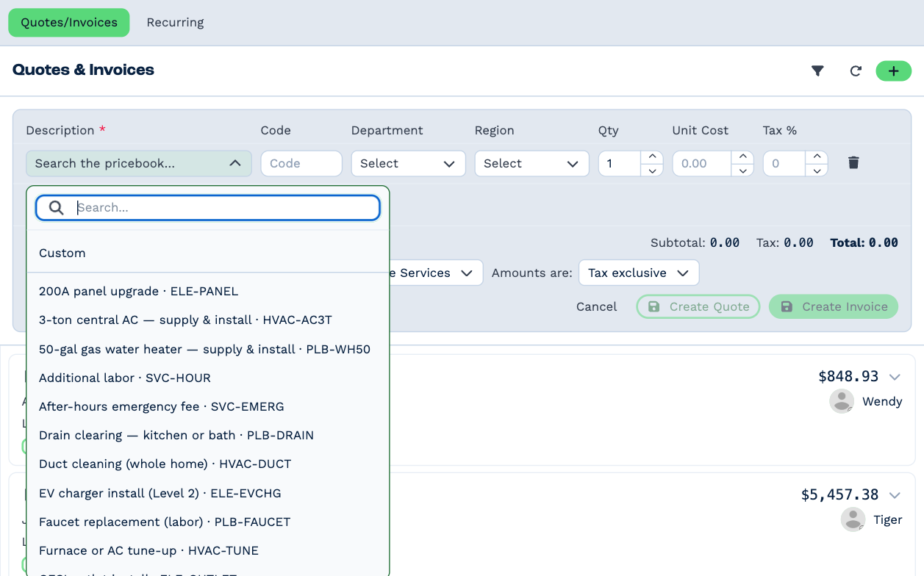Add new quote with green plus button

894,71
